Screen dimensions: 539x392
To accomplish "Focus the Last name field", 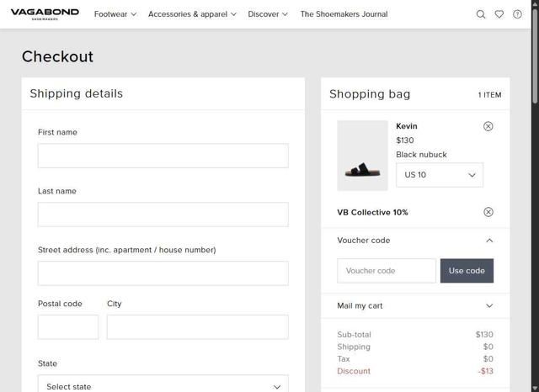I will click(x=163, y=215).
